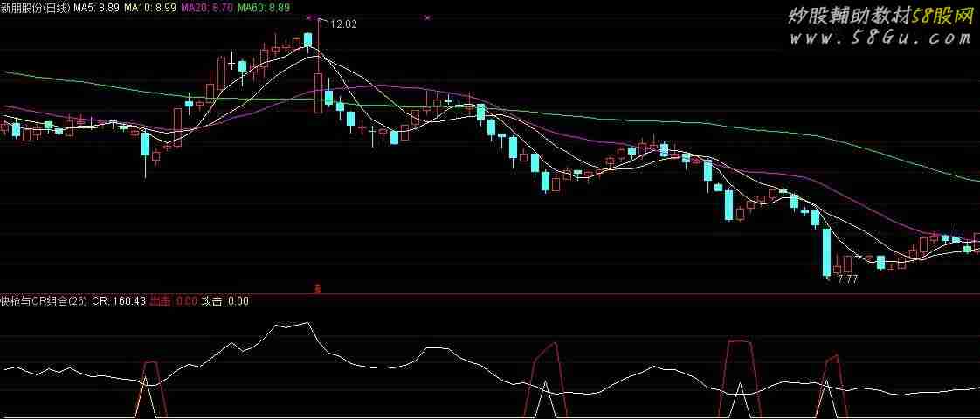Click the purple x marker above 12.02 candle
The height and width of the screenshot is (419, 980).
point(308,18)
